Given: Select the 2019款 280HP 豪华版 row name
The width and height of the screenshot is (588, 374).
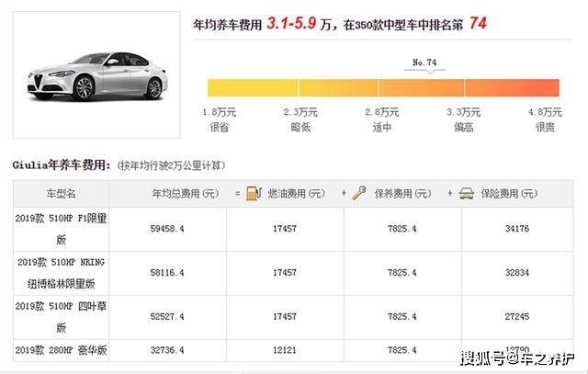Looking at the screenshot, I should tap(62, 350).
